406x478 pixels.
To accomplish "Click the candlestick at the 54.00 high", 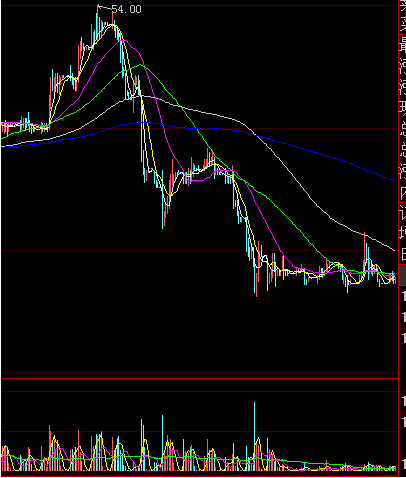I will tap(98, 23).
